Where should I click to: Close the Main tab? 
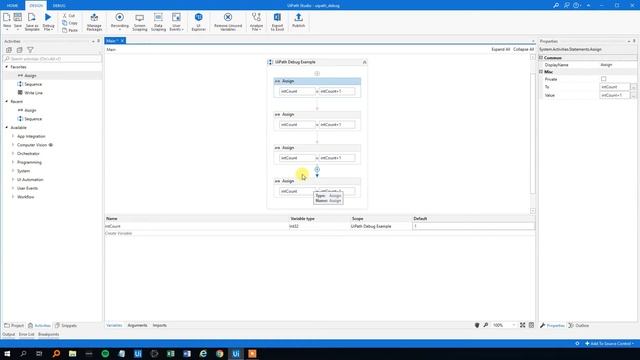pyautogui.click(x=122, y=41)
